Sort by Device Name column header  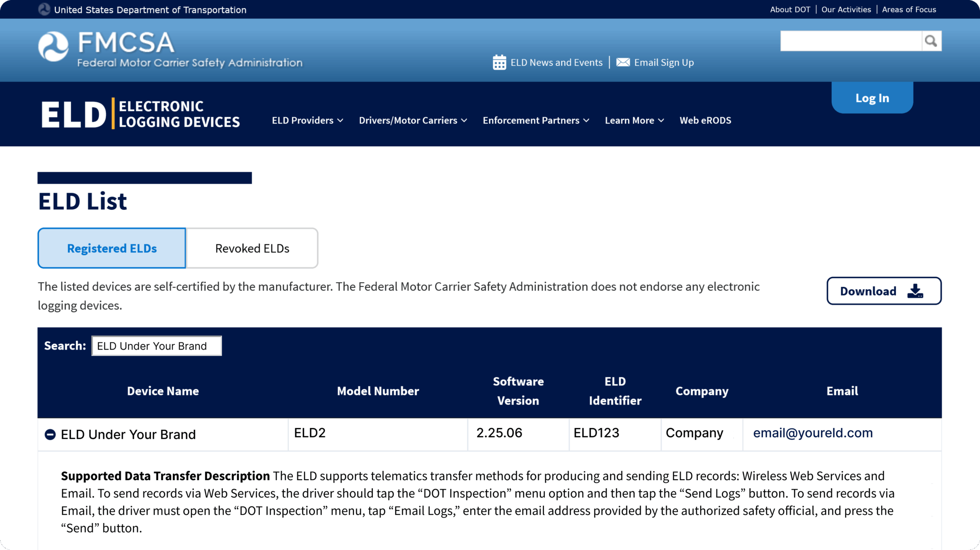(x=163, y=391)
